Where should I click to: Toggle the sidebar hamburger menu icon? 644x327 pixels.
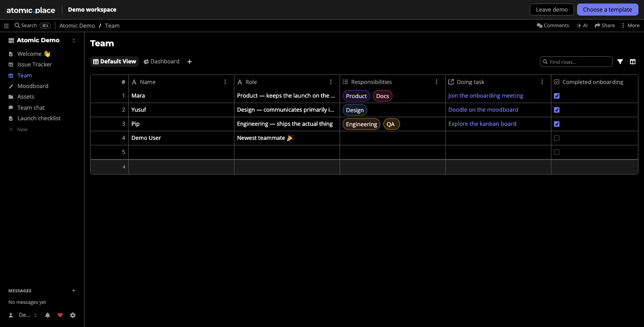[7, 26]
